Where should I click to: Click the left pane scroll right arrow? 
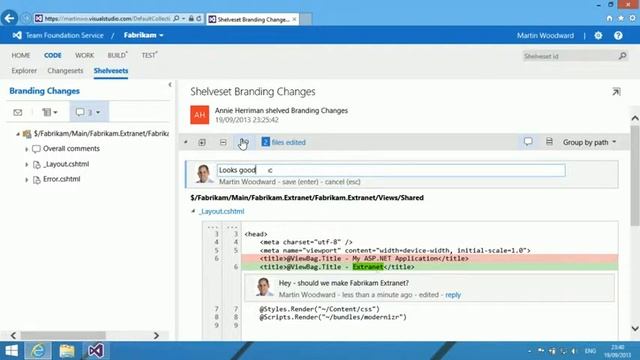pos(156,336)
